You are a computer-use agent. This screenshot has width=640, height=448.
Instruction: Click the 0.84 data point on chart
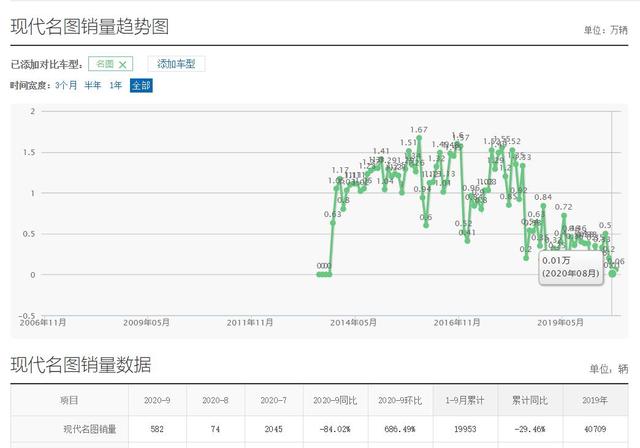point(543,206)
